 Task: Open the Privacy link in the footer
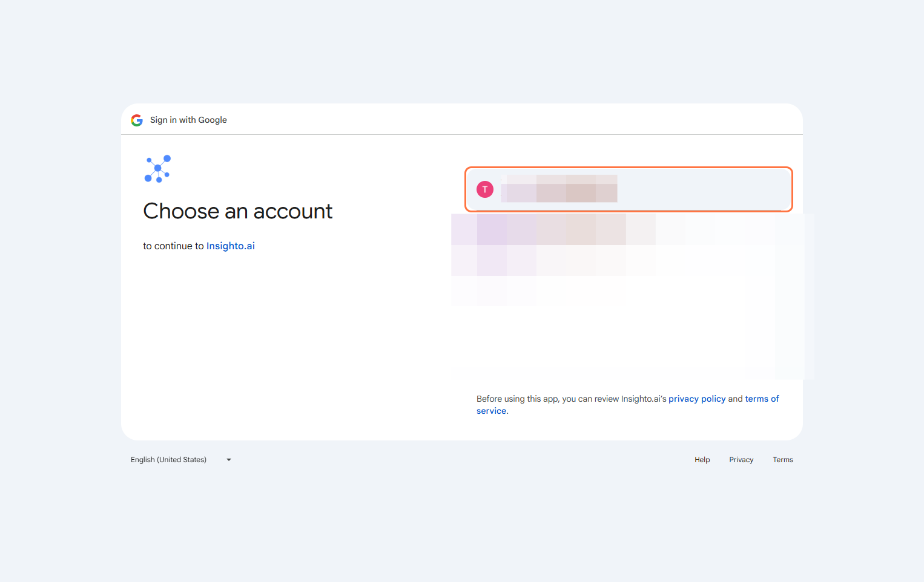click(741, 460)
